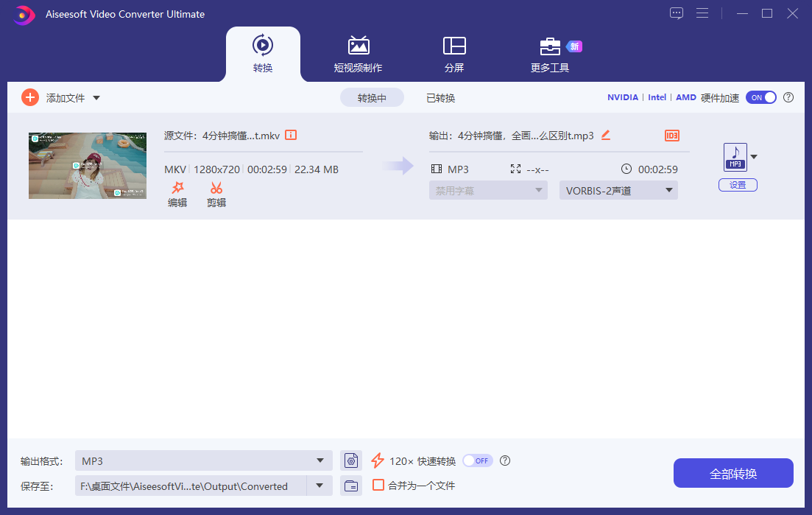Click the video preview thumbnail

(87, 165)
